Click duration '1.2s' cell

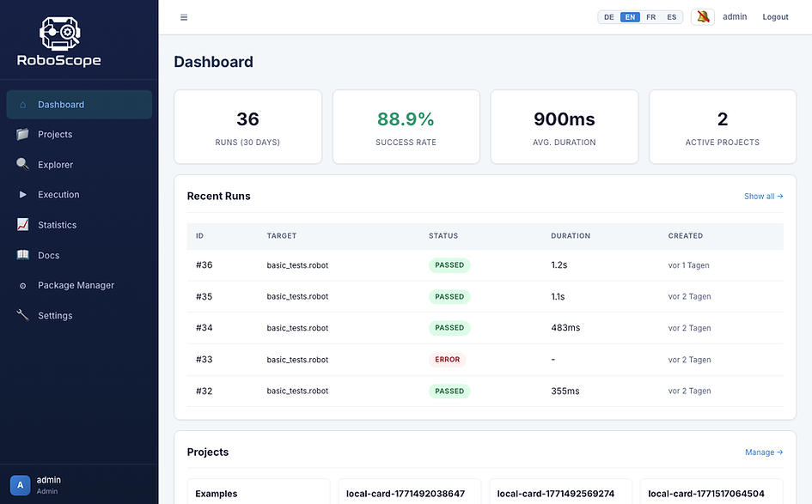tap(559, 265)
